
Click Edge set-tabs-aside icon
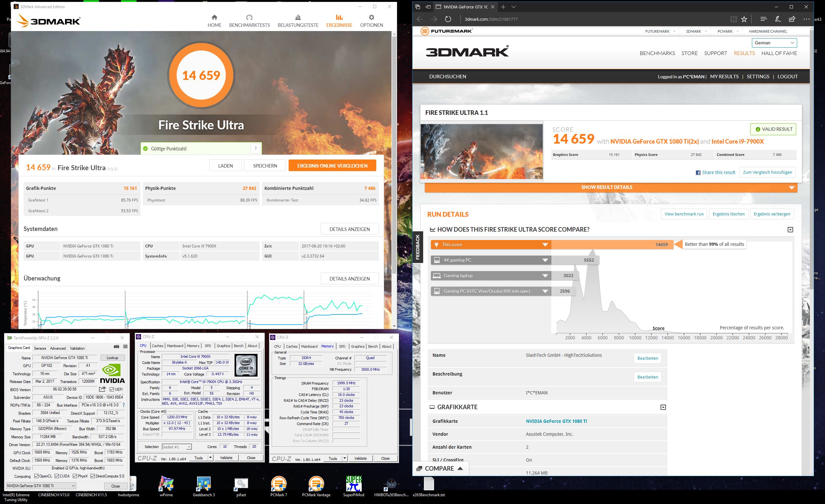(x=428, y=7)
